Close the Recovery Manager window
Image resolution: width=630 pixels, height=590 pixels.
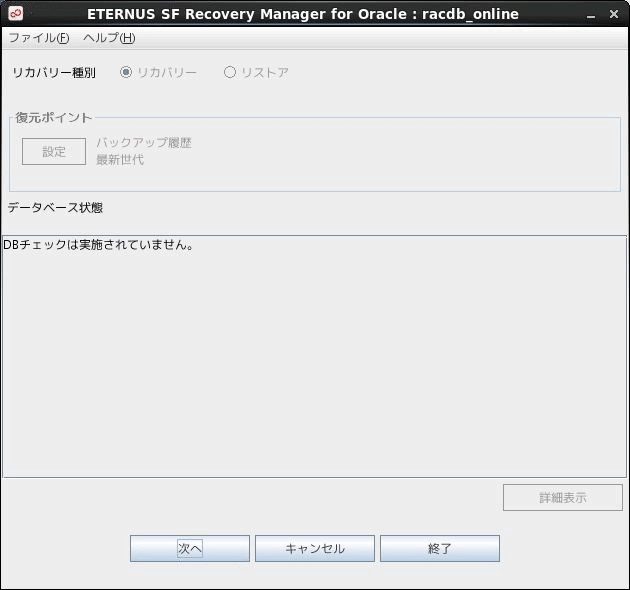pos(614,14)
